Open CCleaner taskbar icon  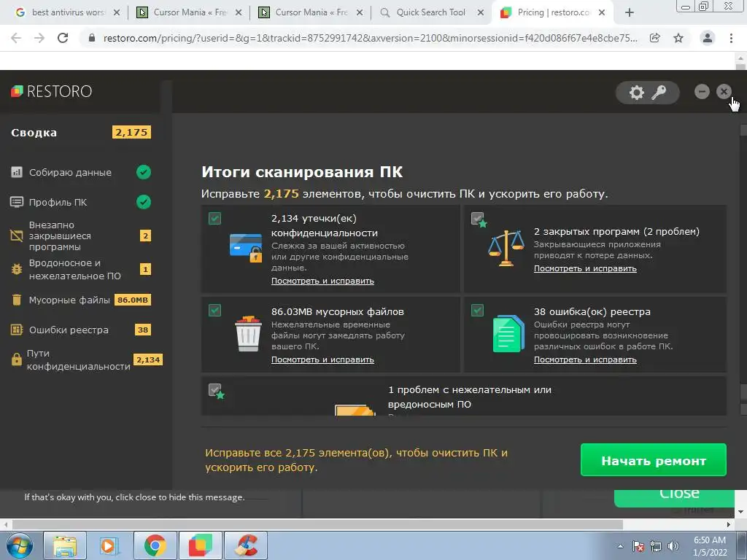coord(246,545)
